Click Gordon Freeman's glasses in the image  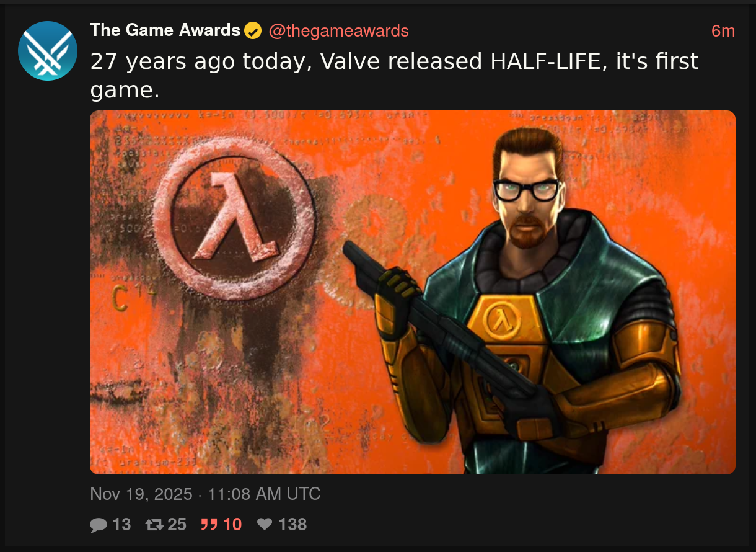(527, 189)
